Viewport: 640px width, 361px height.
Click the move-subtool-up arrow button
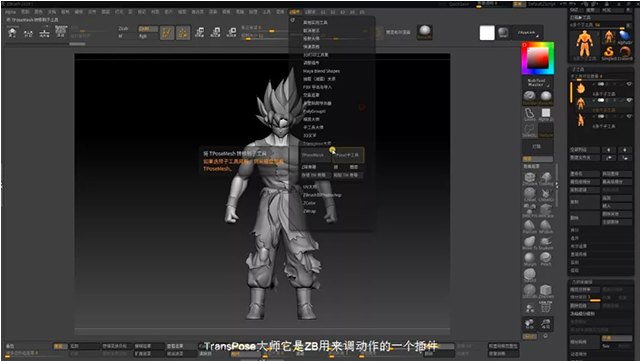(609, 150)
